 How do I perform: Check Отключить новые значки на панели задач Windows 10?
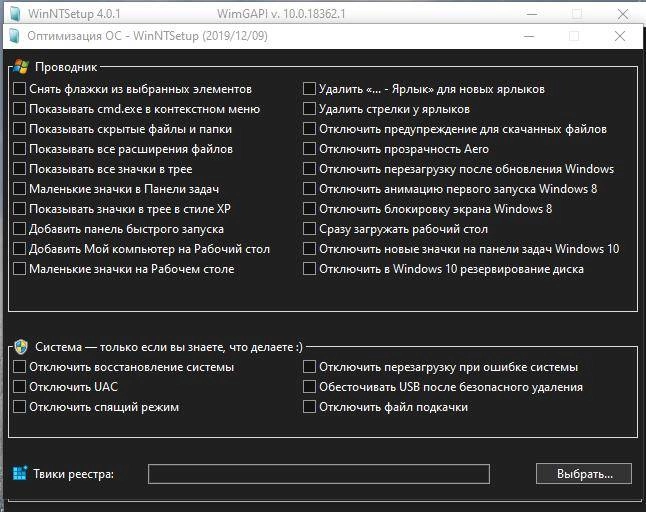coord(309,249)
